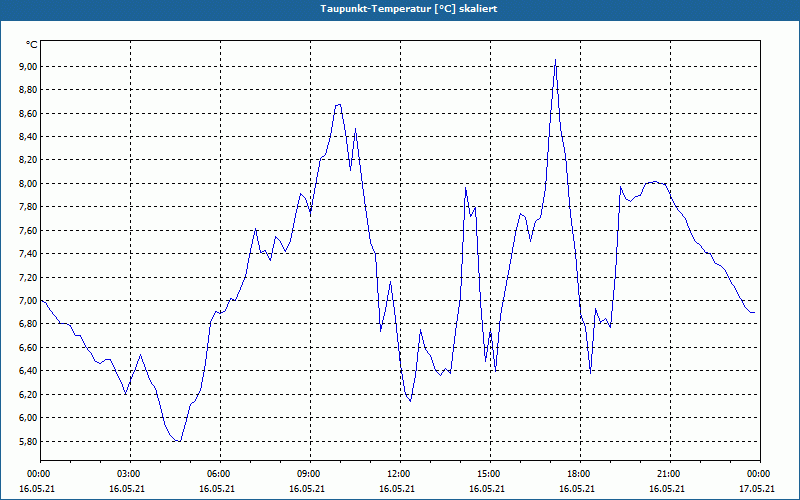Click the 7,80 y-axis label

(x=28, y=207)
